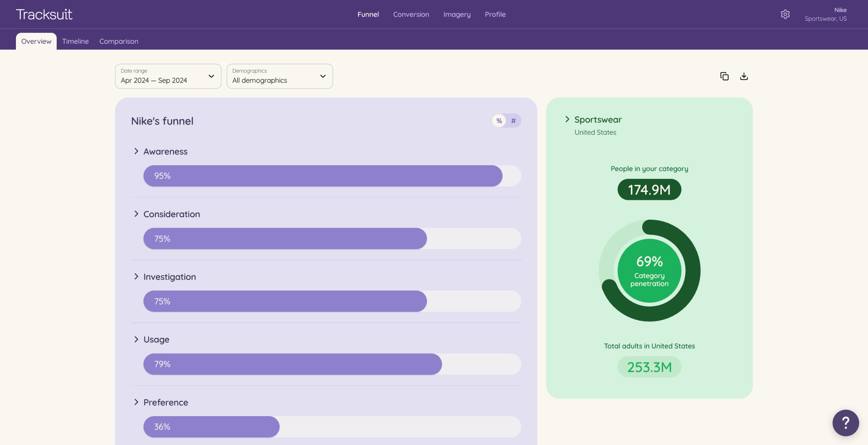Open the Date range dropdown
Screen dimensions: 868x445
[x=168, y=76]
